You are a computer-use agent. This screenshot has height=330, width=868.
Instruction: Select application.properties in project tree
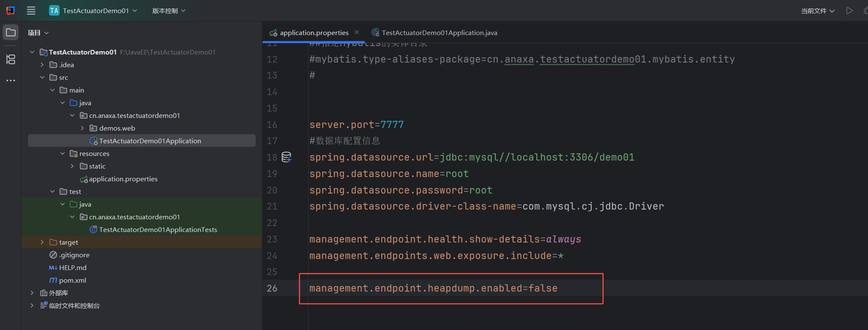[142, 179]
